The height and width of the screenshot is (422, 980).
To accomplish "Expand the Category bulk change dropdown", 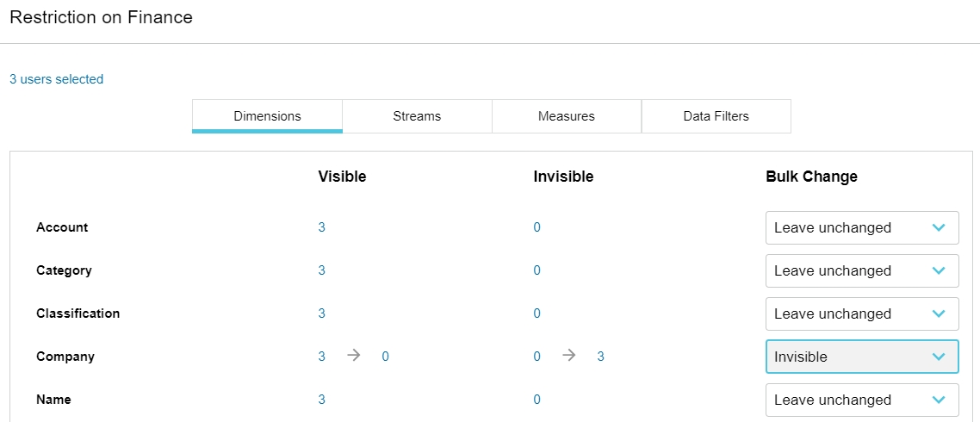I will click(x=861, y=271).
